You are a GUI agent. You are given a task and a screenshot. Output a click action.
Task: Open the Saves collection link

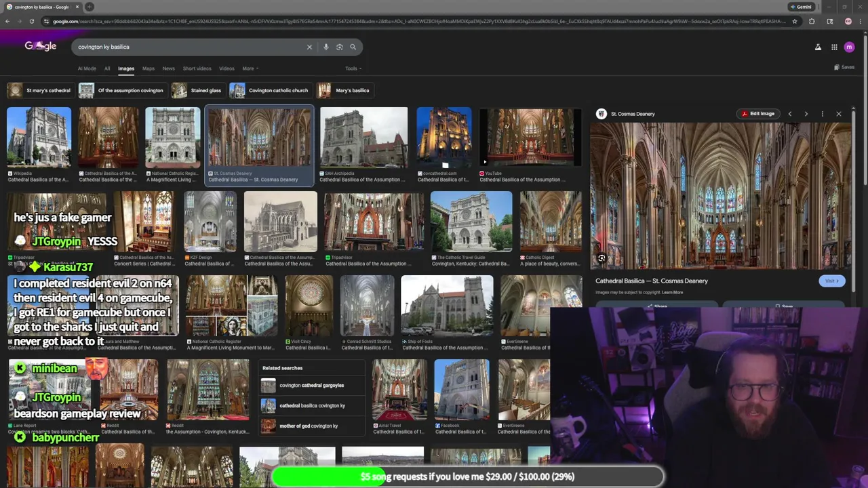pos(844,67)
